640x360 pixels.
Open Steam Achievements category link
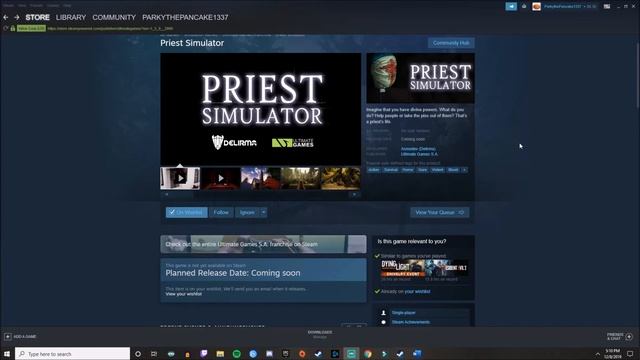tap(411, 322)
